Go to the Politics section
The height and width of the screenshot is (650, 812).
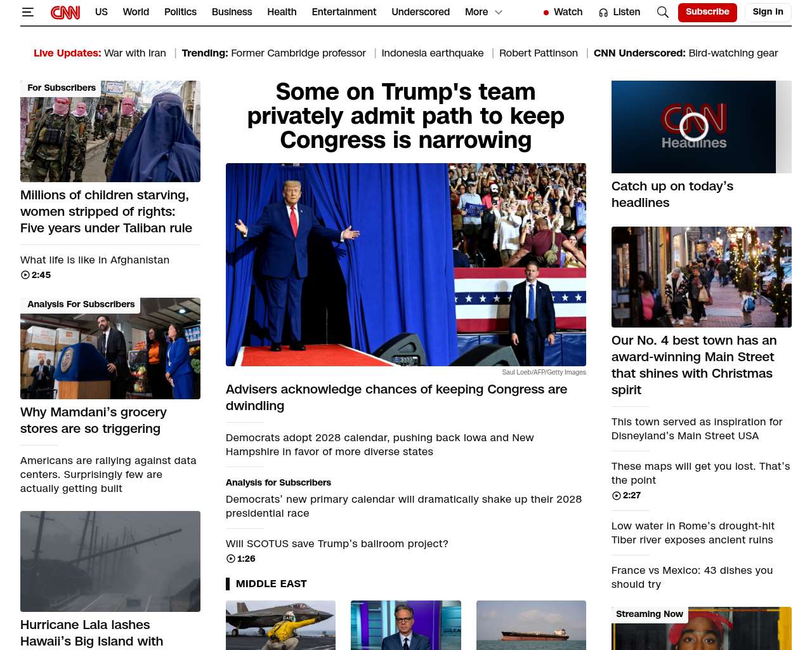pyautogui.click(x=180, y=12)
